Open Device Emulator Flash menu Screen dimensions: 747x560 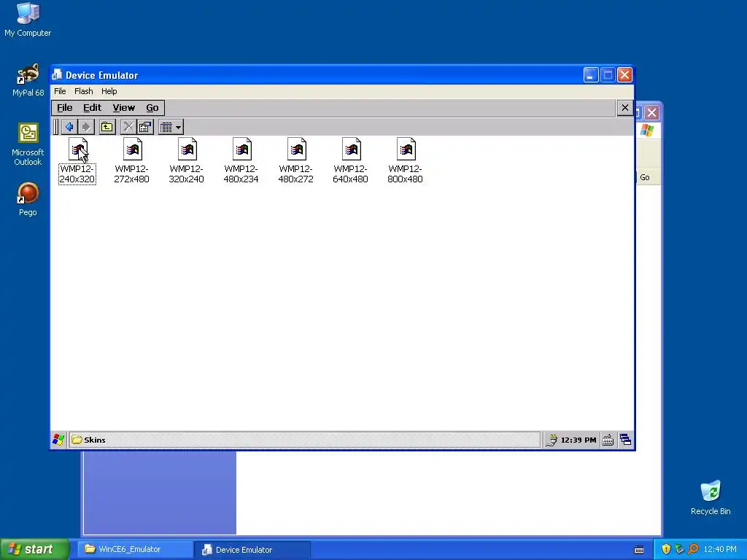[x=84, y=91]
